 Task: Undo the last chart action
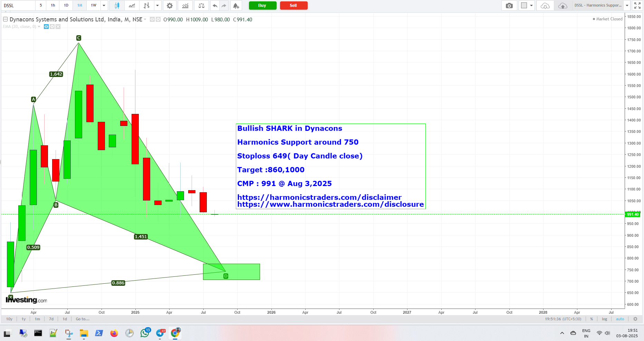[215, 6]
